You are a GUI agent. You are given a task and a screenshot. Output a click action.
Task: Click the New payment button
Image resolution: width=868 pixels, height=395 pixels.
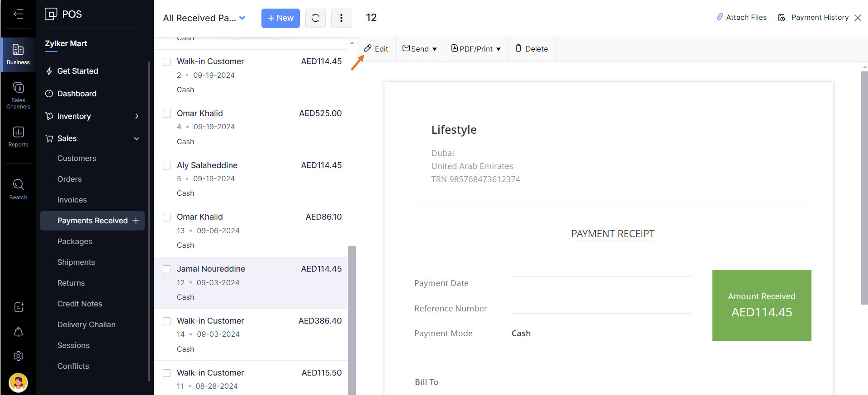(x=280, y=18)
